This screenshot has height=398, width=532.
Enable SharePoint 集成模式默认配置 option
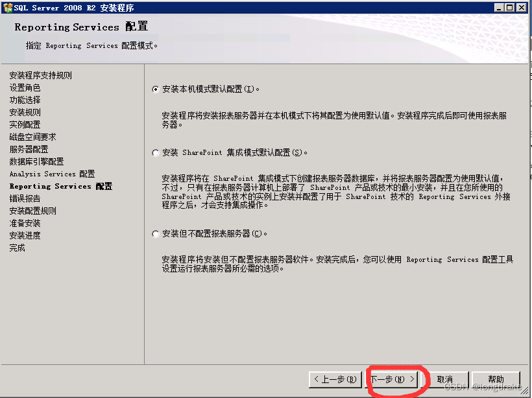(x=154, y=152)
